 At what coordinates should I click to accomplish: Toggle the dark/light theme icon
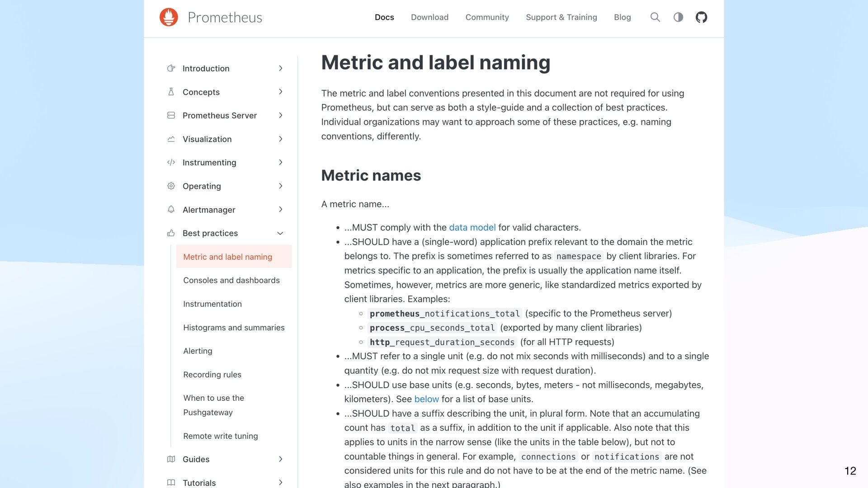click(x=678, y=17)
